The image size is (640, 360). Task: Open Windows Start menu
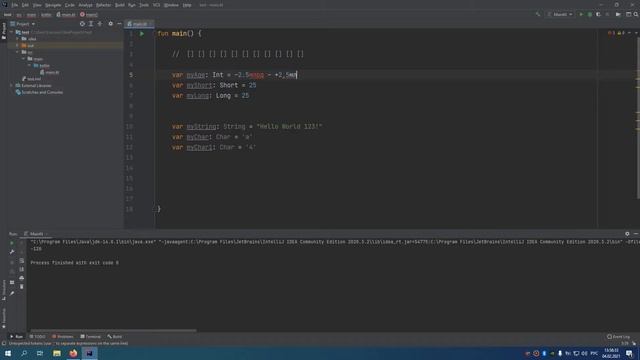coord(8,353)
